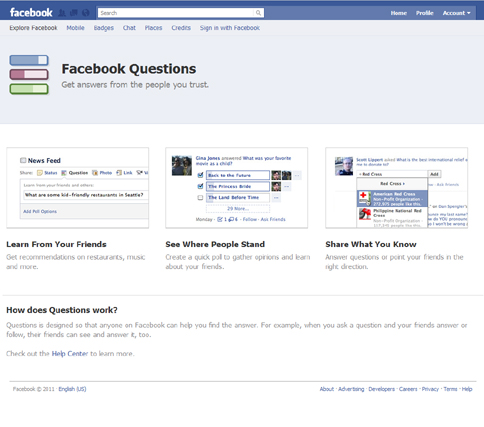
Task: Open Terms footer link
Action: tap(450, 389)
